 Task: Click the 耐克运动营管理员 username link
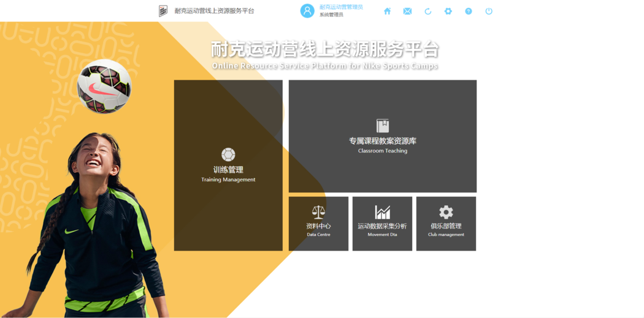pyautogui.click(x=341, y=7)
